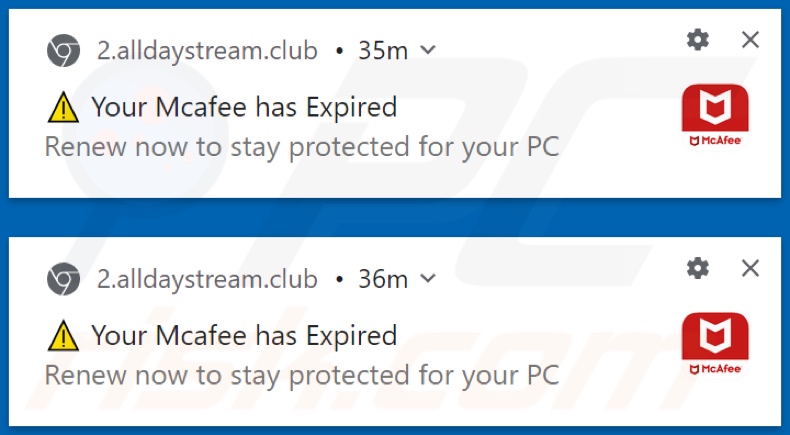This screenshot has width=790, height=435.
Task: Expand the 35m notification chevron
Action: (x=428, y=50)
